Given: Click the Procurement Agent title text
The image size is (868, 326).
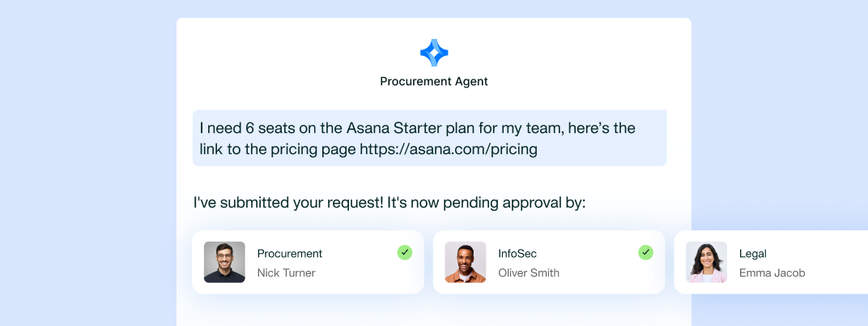Looking at the screenshot, I should 434,81.
